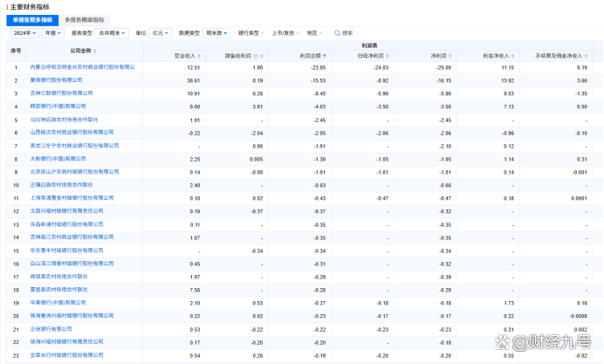Sort by 公司全称 column arrows

95,51
